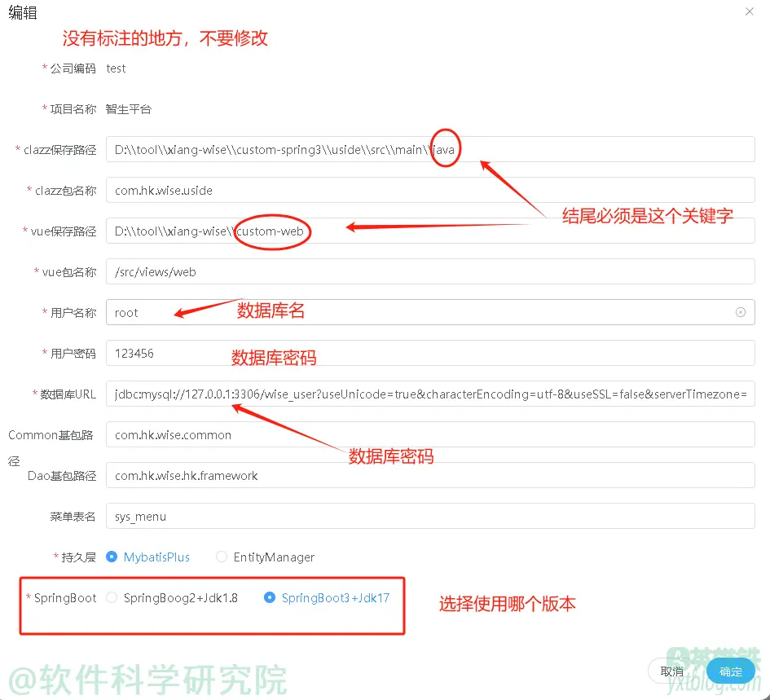This screenshot has width=770, height=700.
Task: Choose the SpringBoog2+Jdk1.8 radio option
Action: click(x=172, y=598)
